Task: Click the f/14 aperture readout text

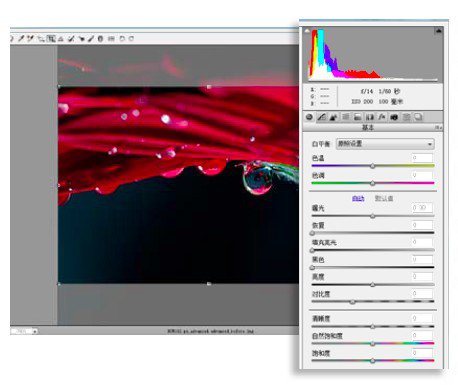Action: pos(367,91)
